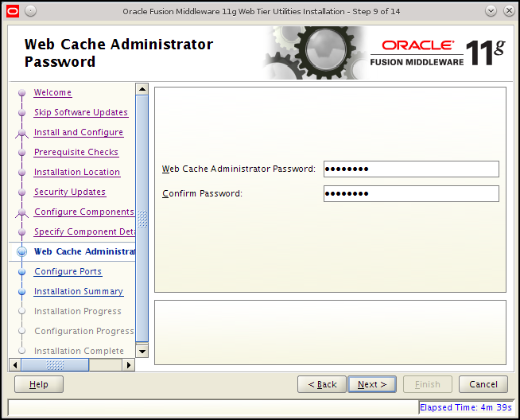The width and height of the screenshot is (520, 420).
Task: Go to Specify Component Details step
Action: point(84,232)
